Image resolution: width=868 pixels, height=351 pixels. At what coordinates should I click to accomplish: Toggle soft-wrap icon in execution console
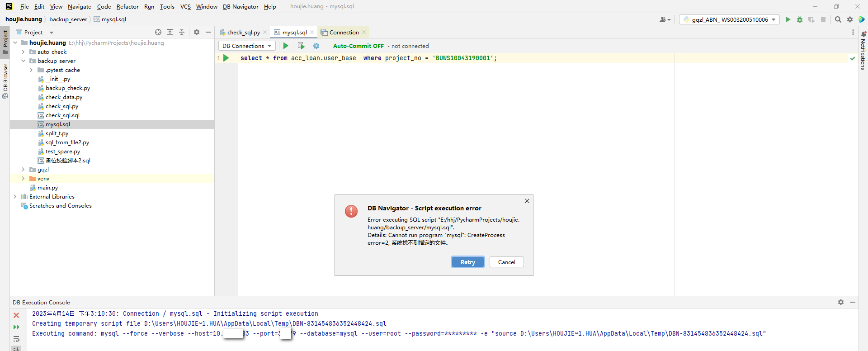click(16, 339)
